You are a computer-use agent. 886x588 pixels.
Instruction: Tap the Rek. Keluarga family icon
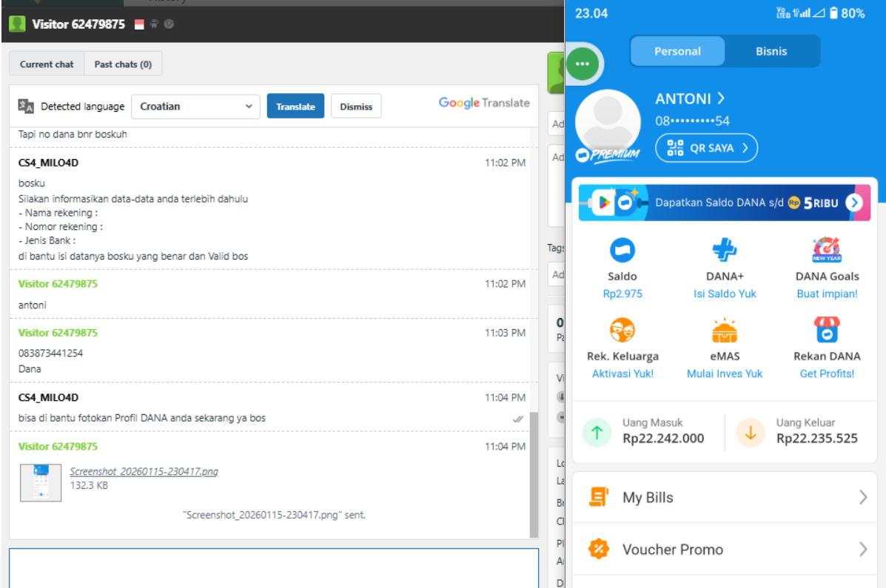pos(622,330)
